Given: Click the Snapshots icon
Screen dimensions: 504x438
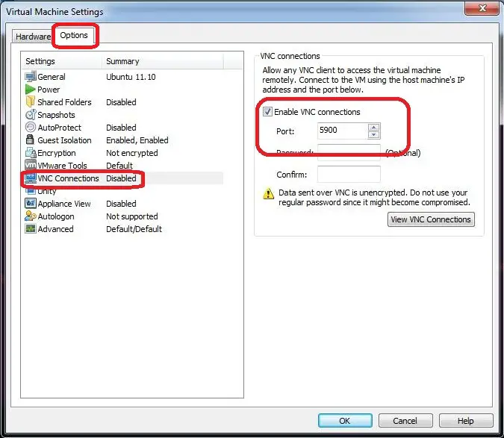Looking at the screenshot, I should pyautogui.click(x=31, y=115).
